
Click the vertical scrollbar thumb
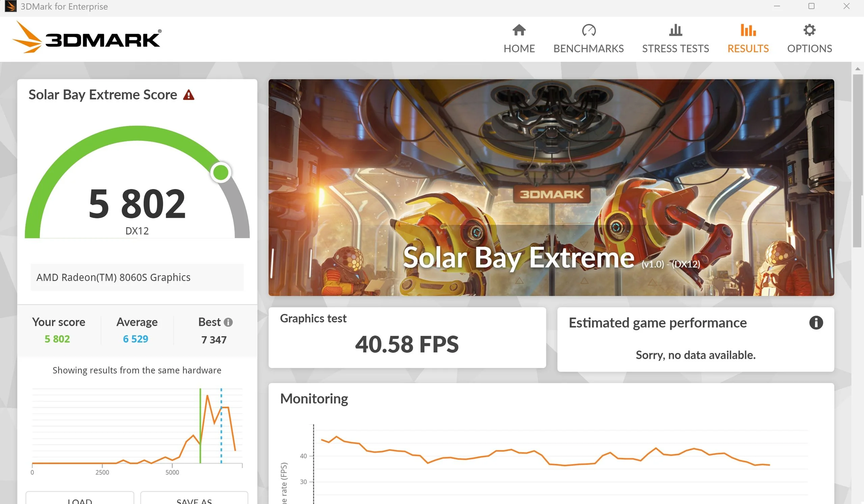click(857, 160)
